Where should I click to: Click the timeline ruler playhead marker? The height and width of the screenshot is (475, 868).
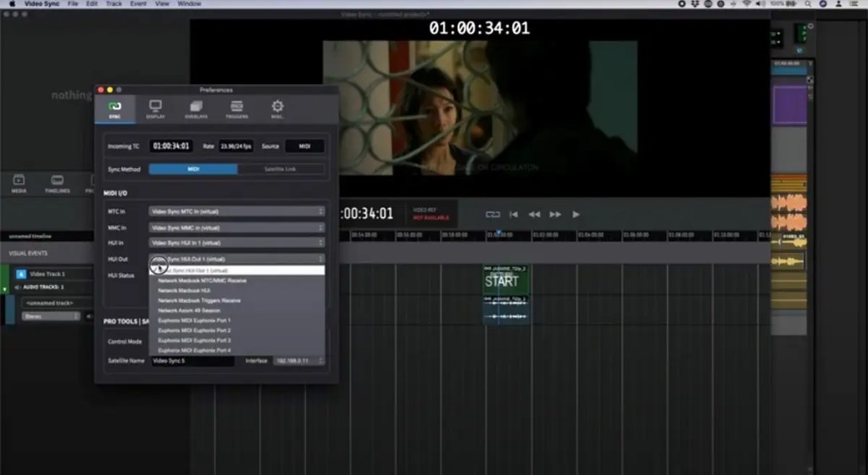(x=498, y=232)
